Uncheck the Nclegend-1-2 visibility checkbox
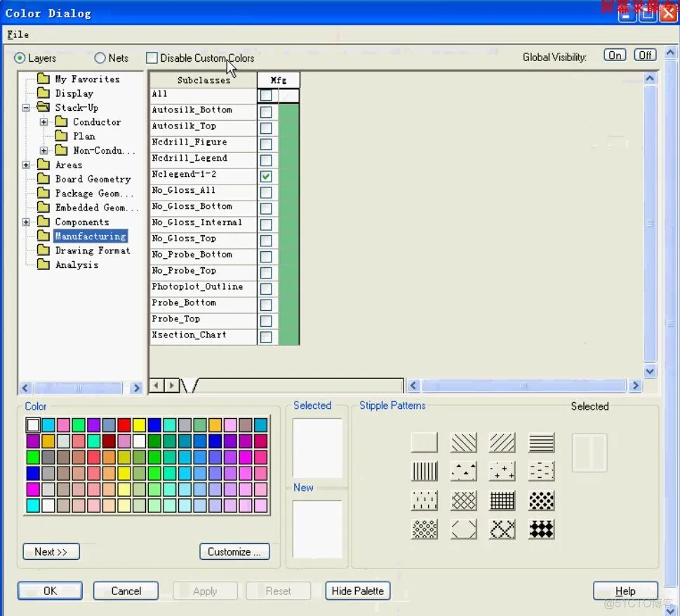The width and height of the screenshot is (680, 616). coord(266,176)
